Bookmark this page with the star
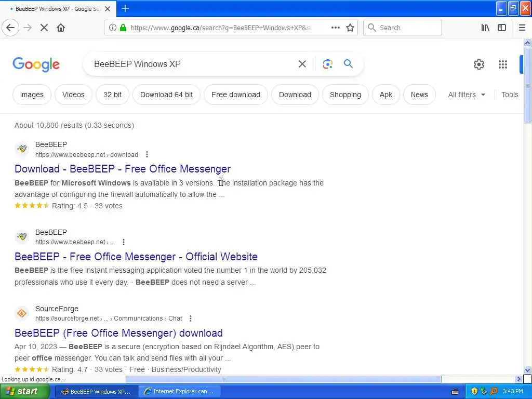Viewport: 532px width, 399px height. [350, 28]
